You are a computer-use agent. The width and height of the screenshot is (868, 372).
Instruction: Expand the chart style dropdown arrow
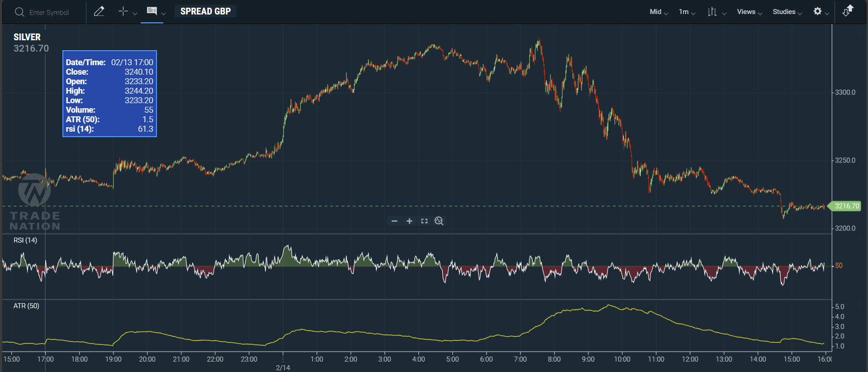click(x=724, y=14)
